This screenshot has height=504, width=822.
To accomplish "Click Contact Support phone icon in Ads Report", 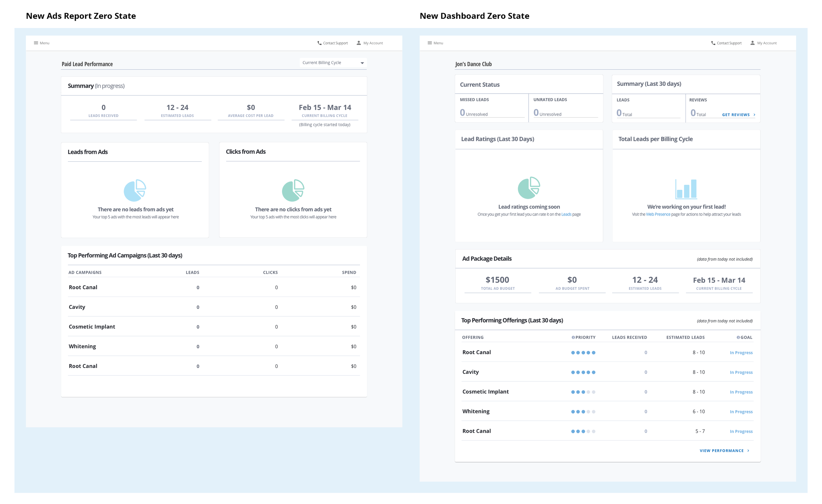I will pyautogui.click(x=319, y=43).
